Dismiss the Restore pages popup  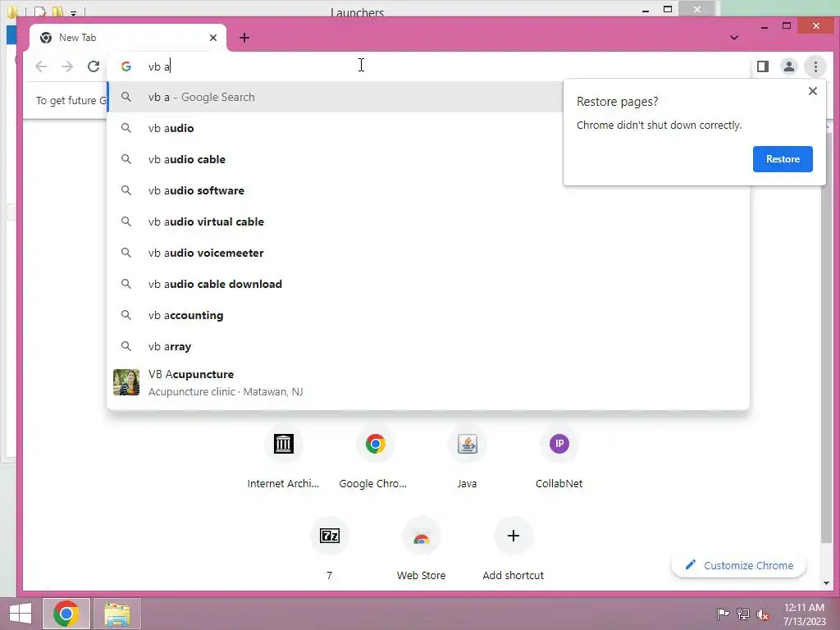click(x=813, y=91)
